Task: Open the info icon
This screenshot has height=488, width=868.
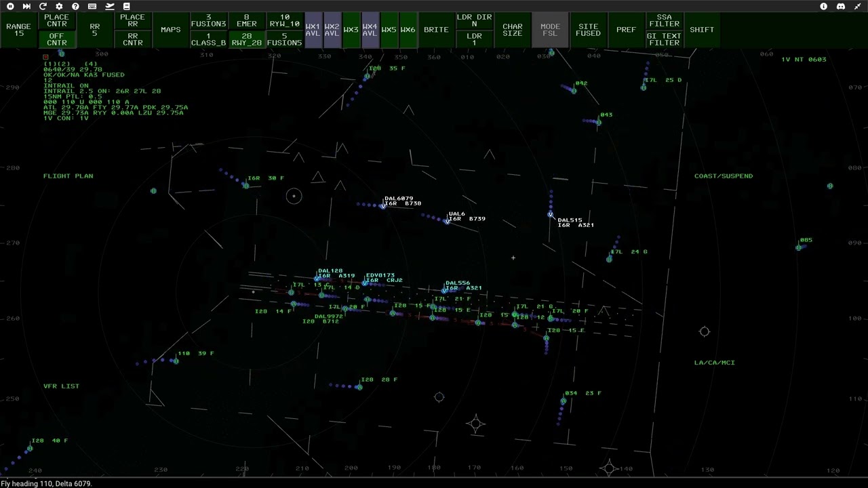Action: tap(824, 6)
